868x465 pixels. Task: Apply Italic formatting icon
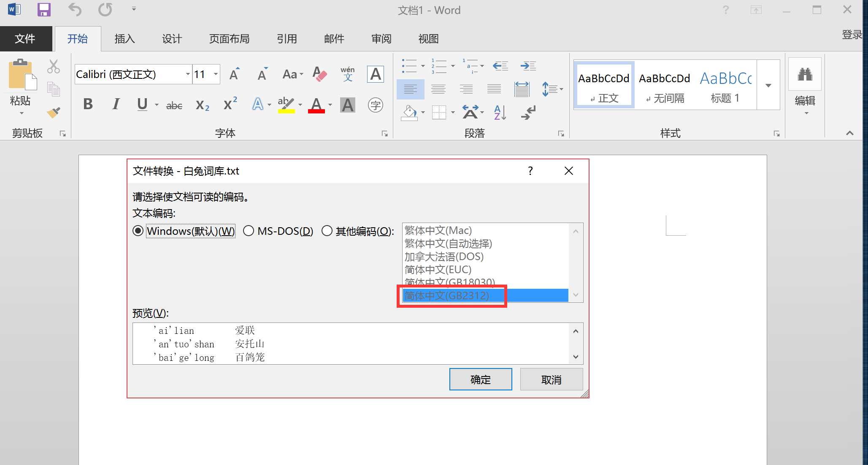tap(116, 104)
